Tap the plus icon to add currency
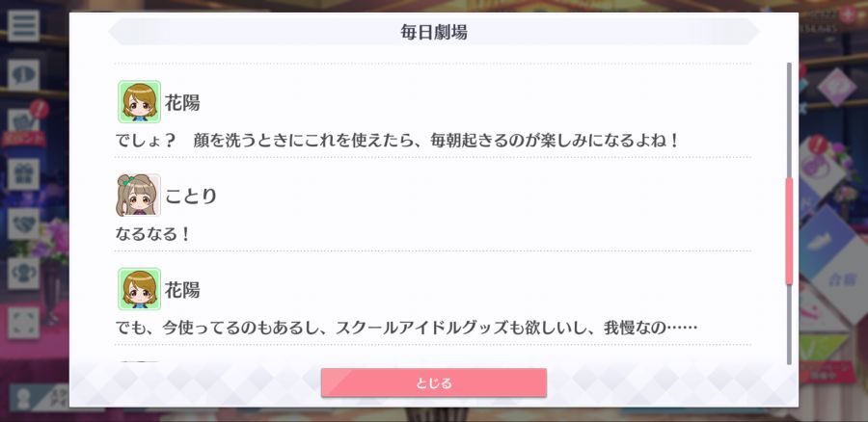 tap(847, 14)
